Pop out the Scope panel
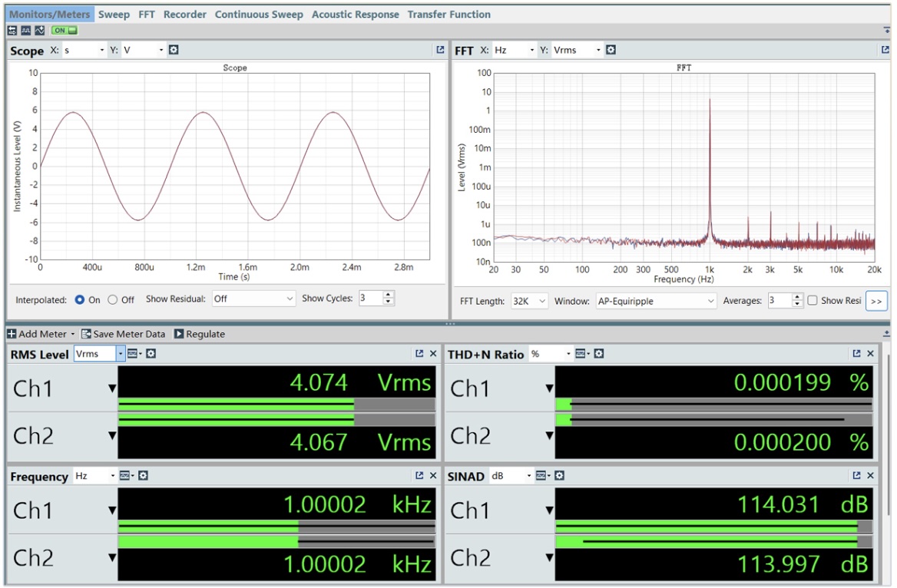This screenshot has width=897, height=588. (x=440, y=50)
